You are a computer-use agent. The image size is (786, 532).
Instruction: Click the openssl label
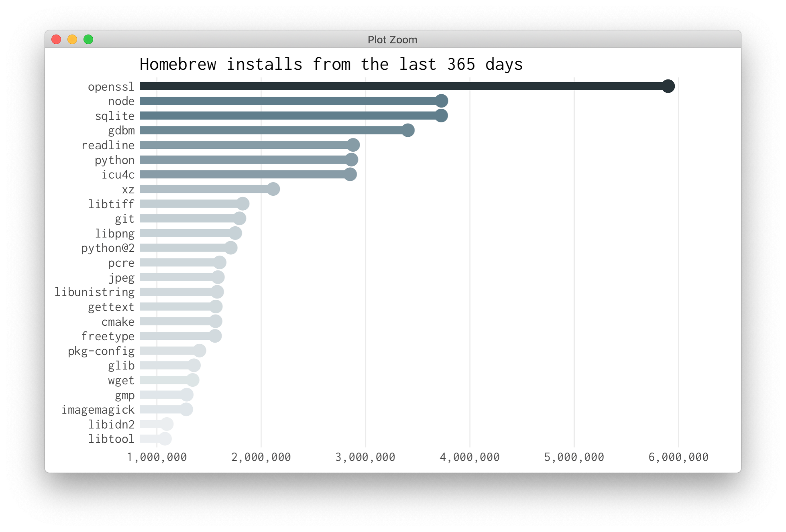(111, 87)
